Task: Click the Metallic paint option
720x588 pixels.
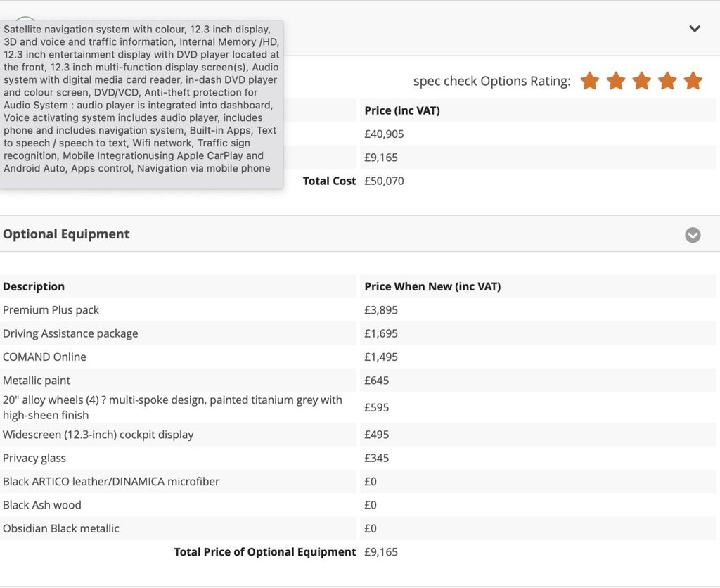Action: tap(37, 381)
